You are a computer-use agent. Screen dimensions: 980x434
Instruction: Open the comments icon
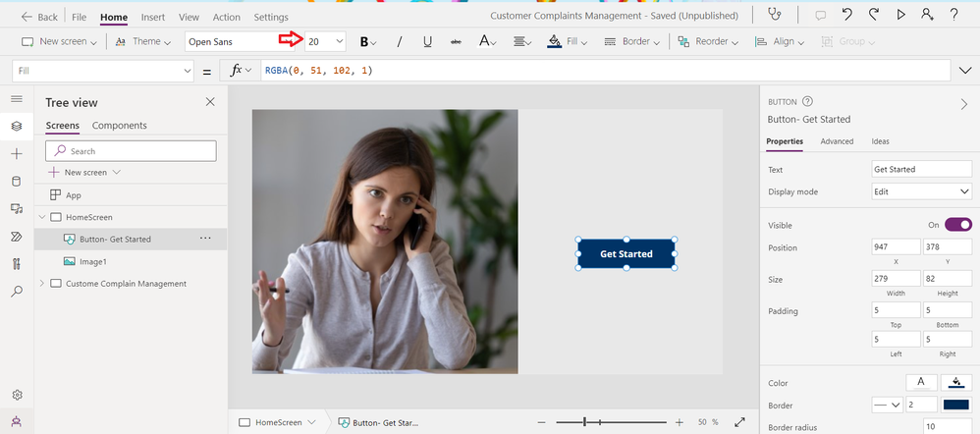[820, 16]
